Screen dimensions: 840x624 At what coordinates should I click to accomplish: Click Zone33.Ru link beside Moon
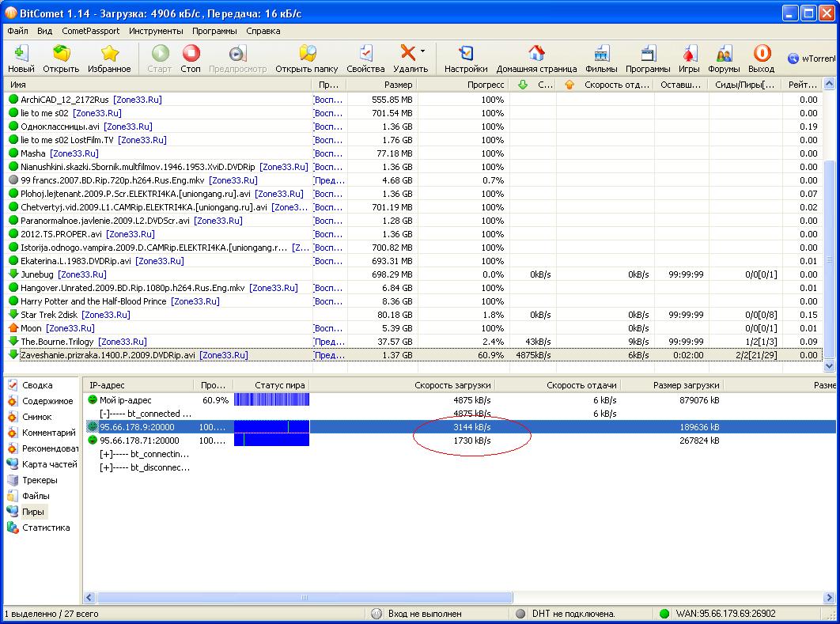(70, 328)
